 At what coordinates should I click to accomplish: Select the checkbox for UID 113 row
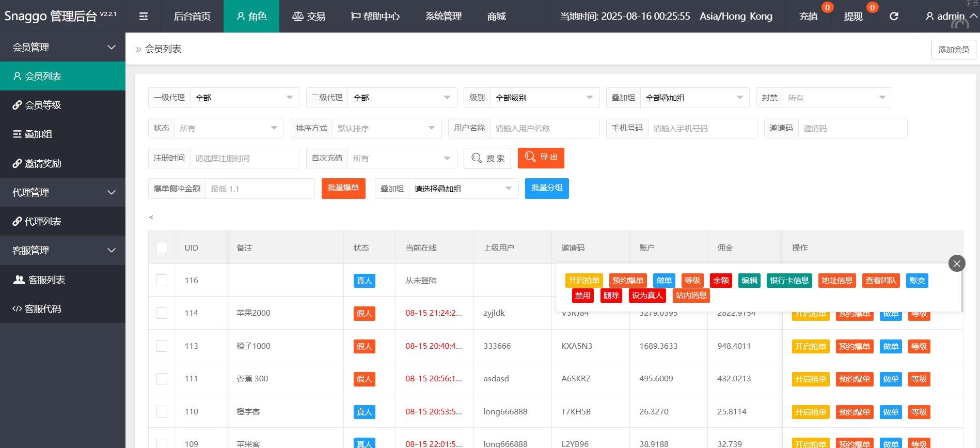click(x=162, y=346)
